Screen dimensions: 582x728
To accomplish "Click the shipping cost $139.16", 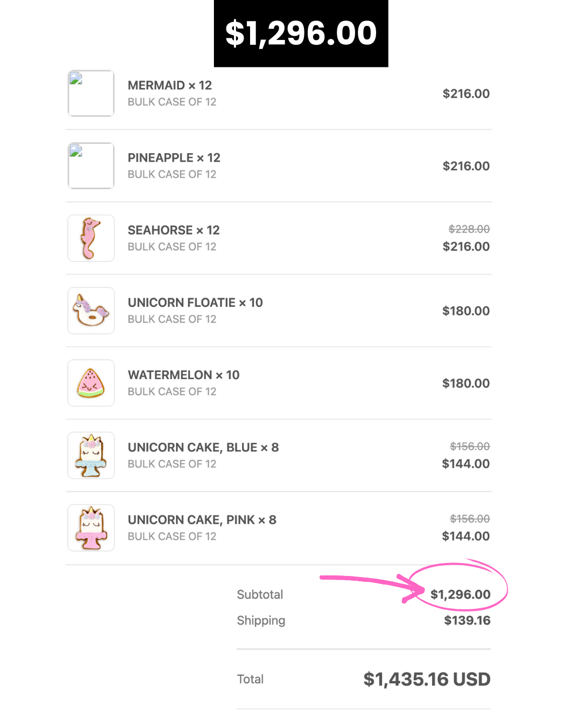I will (467, 621).
